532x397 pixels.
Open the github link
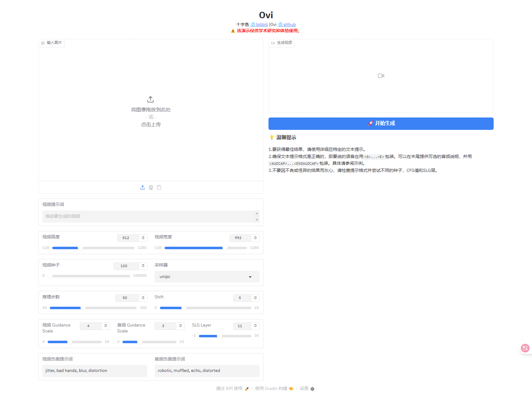(289, 24)
